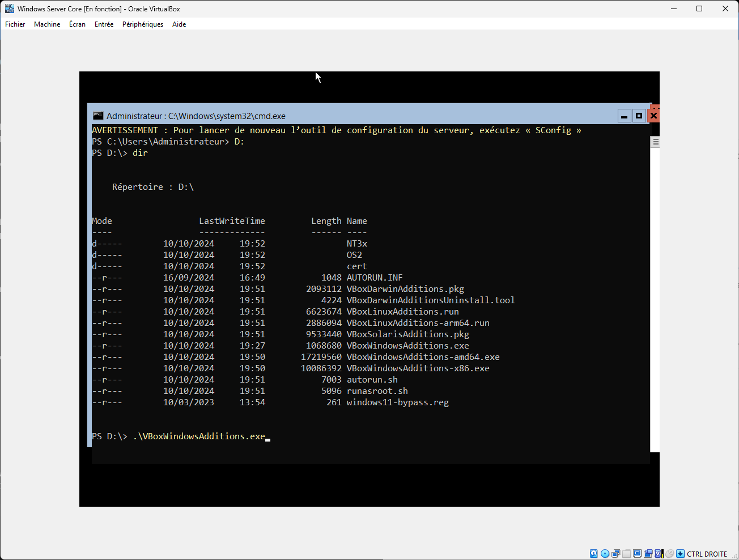Click the cmd.exe window title icon
Image resolution: width=739 pixels, height=560 pixels.
pos(98,116)
